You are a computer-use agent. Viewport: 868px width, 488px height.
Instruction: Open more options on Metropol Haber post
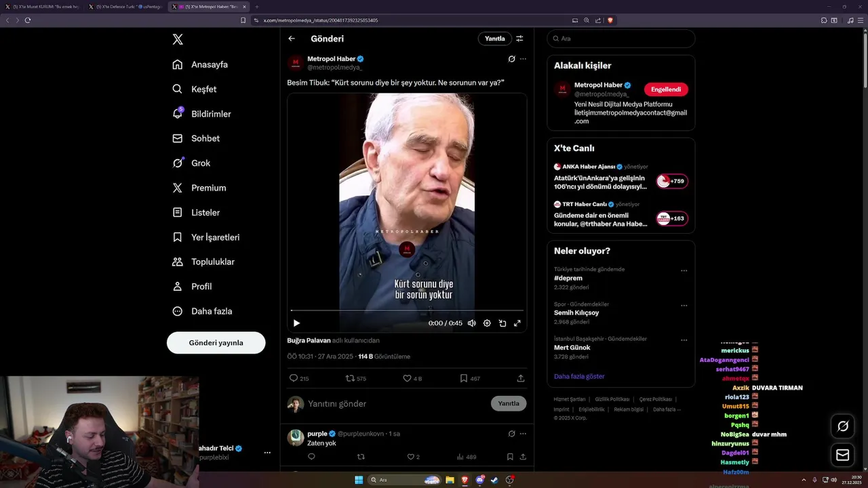(523, 59)
